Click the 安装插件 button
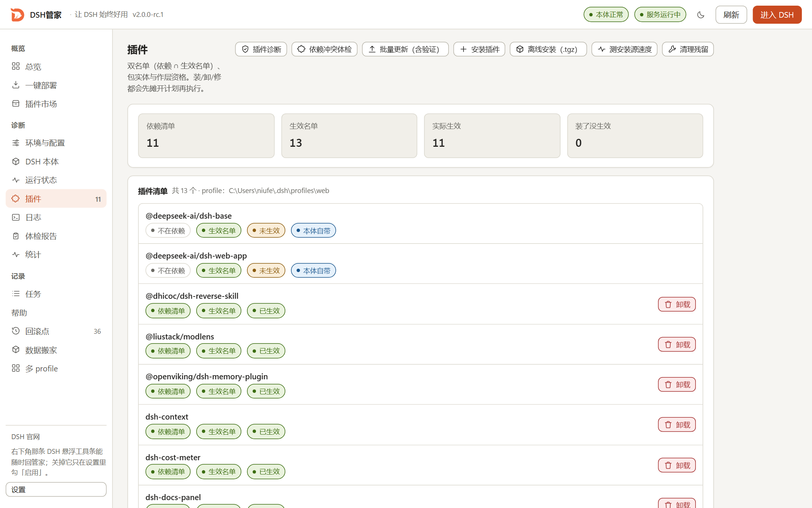 pos(479,49)
